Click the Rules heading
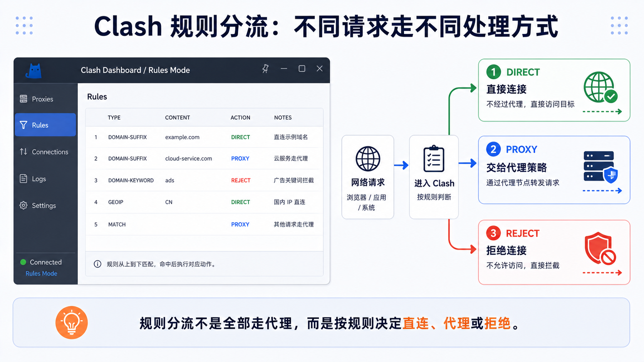644x362 pixels. click(97, 97)
